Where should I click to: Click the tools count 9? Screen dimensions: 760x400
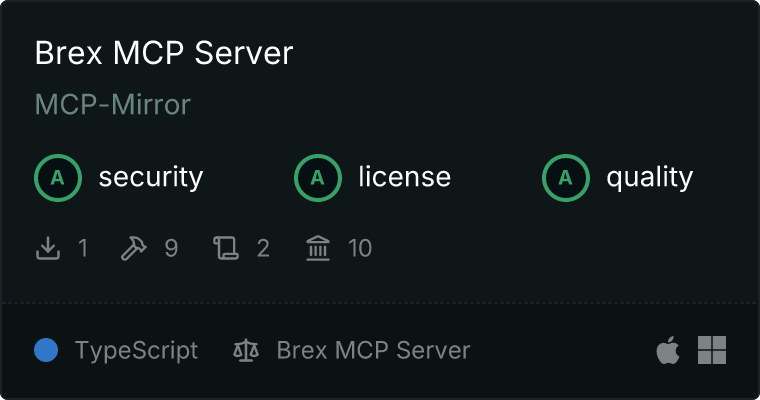tap(171, 248)
